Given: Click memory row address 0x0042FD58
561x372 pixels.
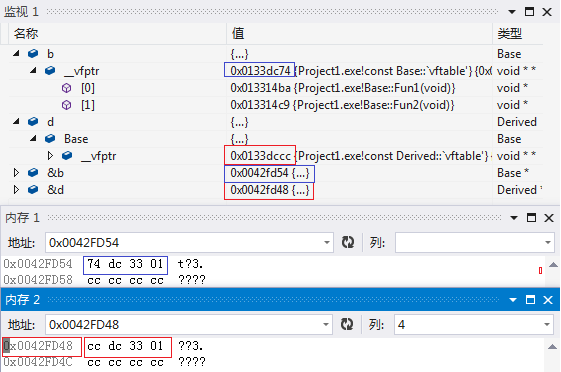Looking at the screenshot, I should (38, 280).
